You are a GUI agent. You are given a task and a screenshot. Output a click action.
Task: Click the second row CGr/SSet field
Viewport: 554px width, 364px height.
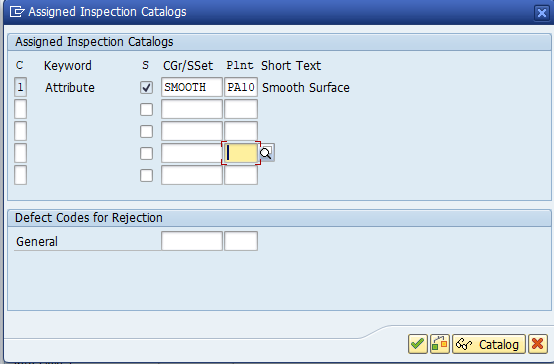192,109
